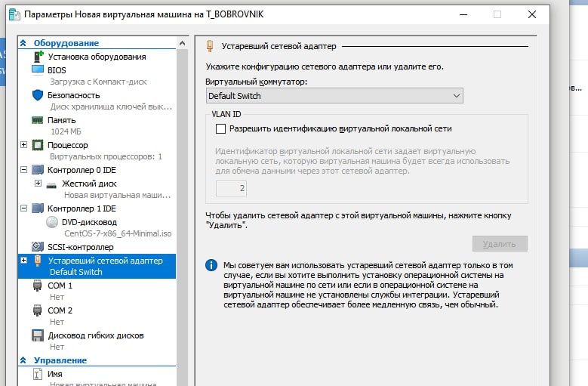Click "Default Switch" under network adapter in tree

pos(76,272)
